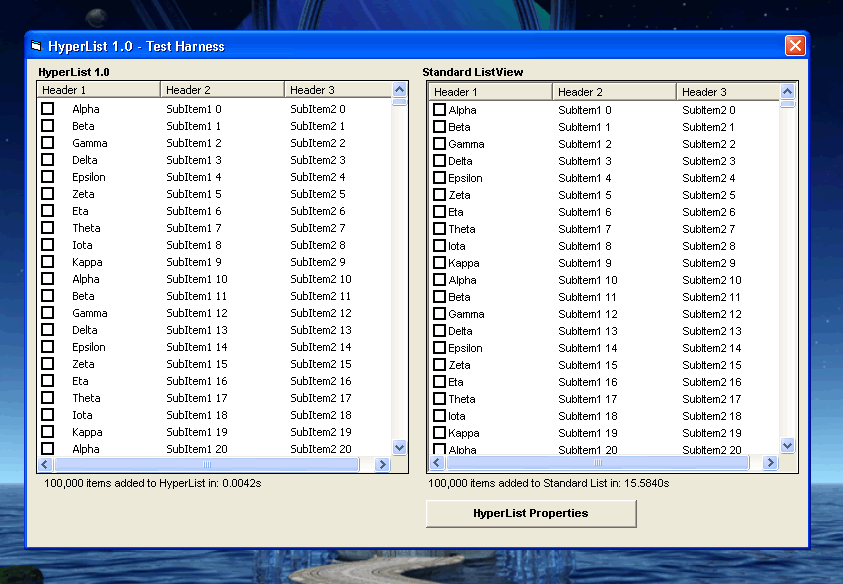This screenshot has height=584, width=843.
Task: Click Header 3 column in Standard ListView
Action: tap(727, 92)
